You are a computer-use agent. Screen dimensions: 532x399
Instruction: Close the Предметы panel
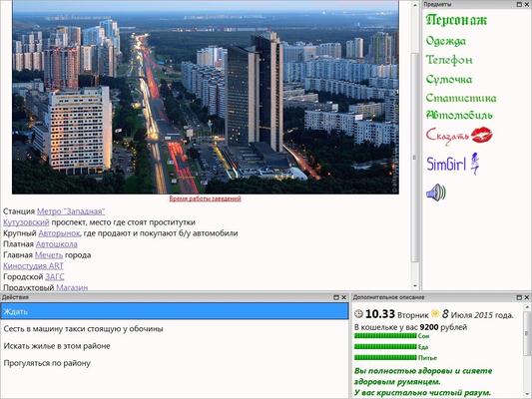[527, 4]
